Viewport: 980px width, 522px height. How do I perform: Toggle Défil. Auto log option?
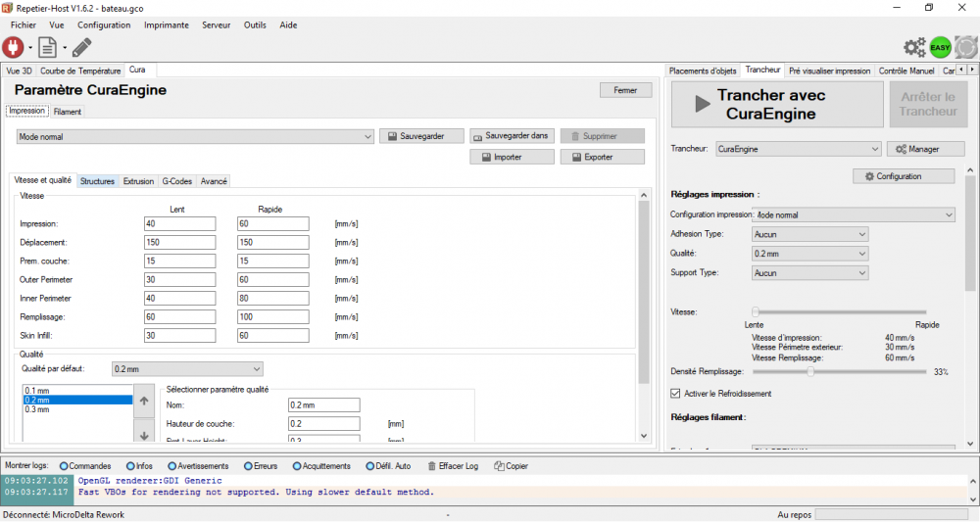[x=388, y=466]
